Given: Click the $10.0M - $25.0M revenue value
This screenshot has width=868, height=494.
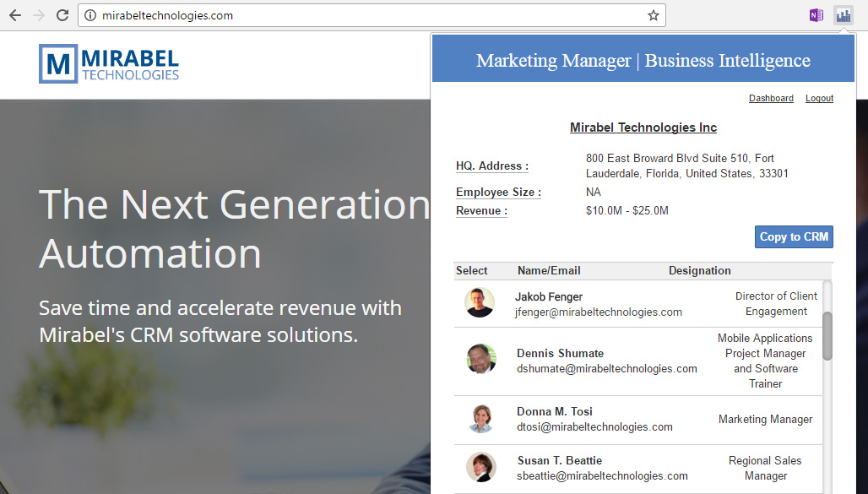Looking at the screenshot, I should 627,210.
